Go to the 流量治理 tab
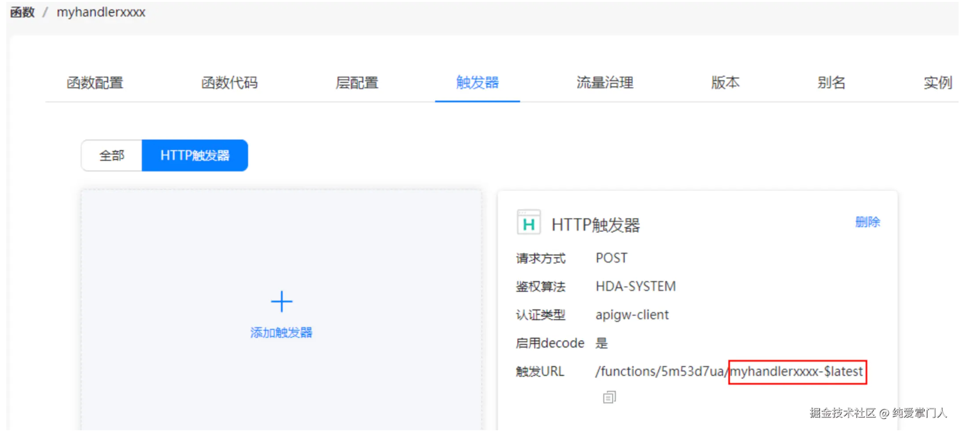Viewport: 980px width, 441px height. coord(605,83)
